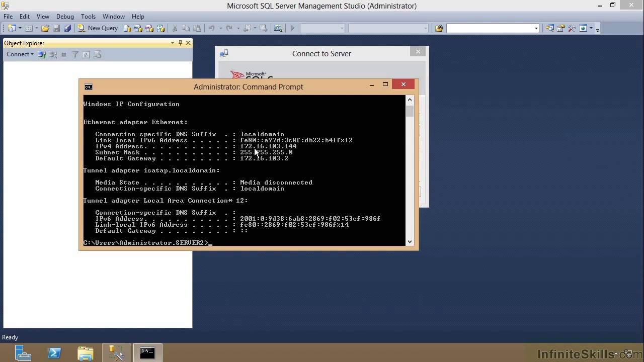Open the File menu
The image size is (644, 362).
8,17
